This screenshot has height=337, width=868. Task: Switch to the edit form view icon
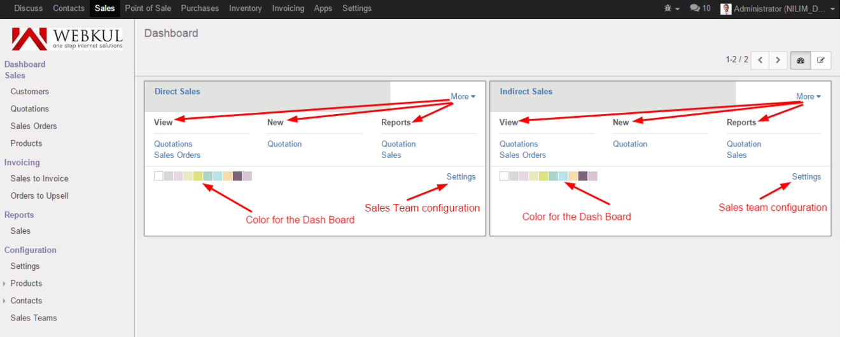point(821,61)
